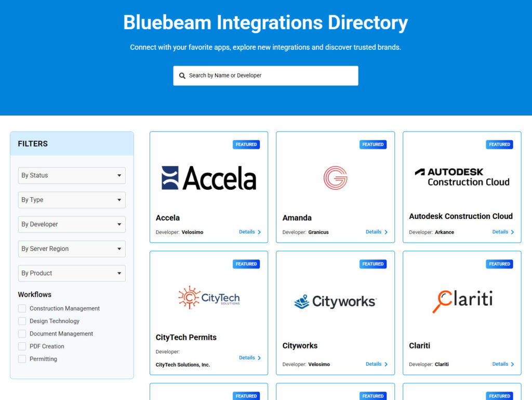
Task: Toggle the Permitting workflow checkbox
Action: [22, 358]
